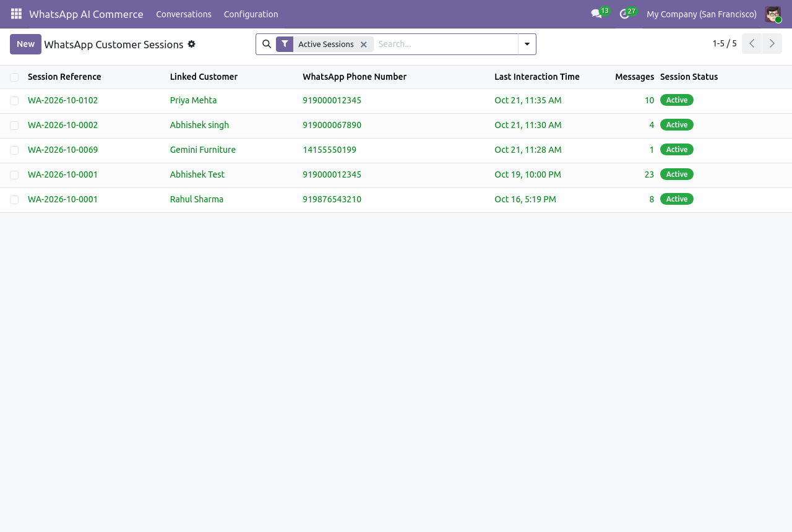Click phone number 14155550199
The height and width of the screenshot is (532, 792).
tap(329, 150)
